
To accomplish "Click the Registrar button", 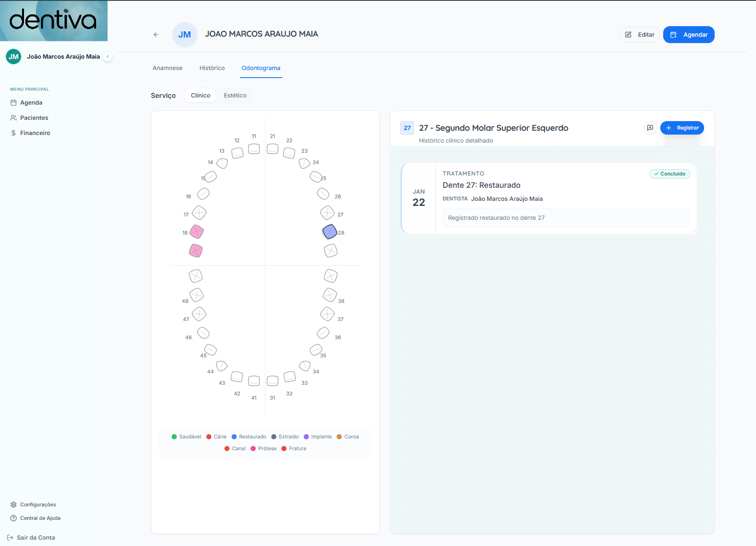I will [682, 128].
